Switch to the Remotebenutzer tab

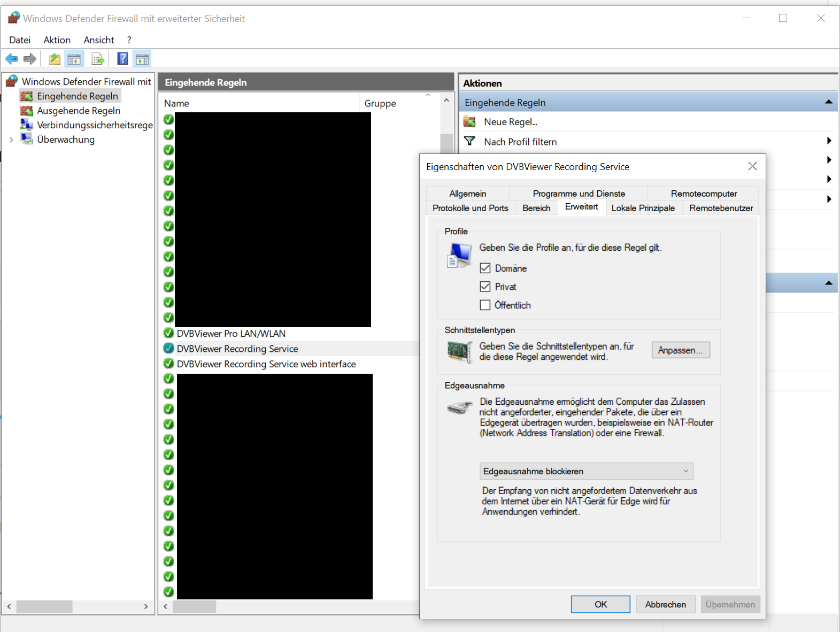[x=721, y=208]
